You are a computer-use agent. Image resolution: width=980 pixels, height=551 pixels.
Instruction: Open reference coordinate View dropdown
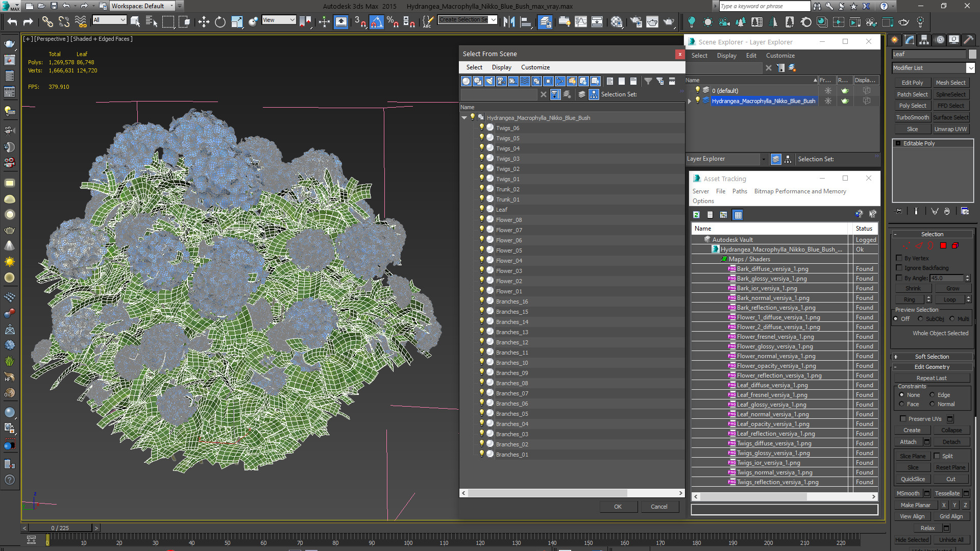point(279,20)
